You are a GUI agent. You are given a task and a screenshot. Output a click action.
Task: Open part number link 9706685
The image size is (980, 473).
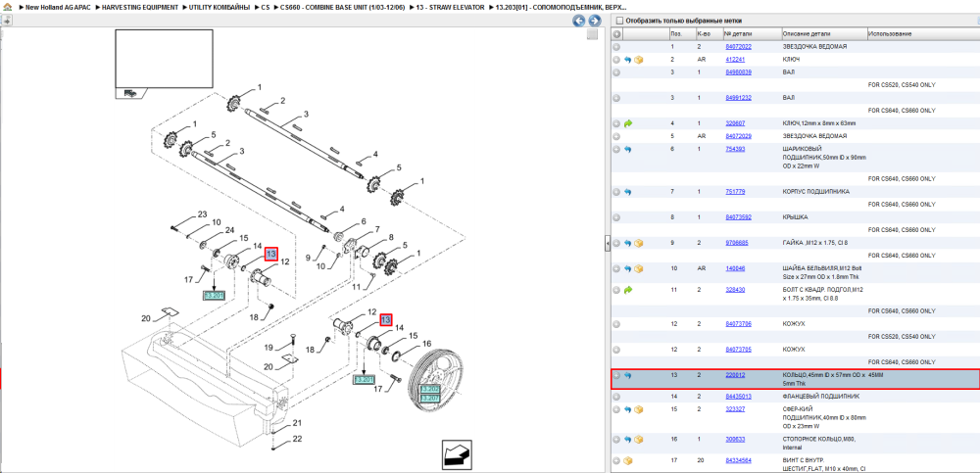click(737, 243)
